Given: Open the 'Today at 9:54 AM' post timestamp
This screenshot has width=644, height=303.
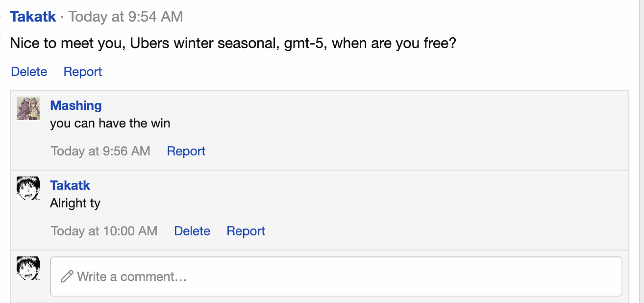Looking at the screenshot, I should click(126, 17).
